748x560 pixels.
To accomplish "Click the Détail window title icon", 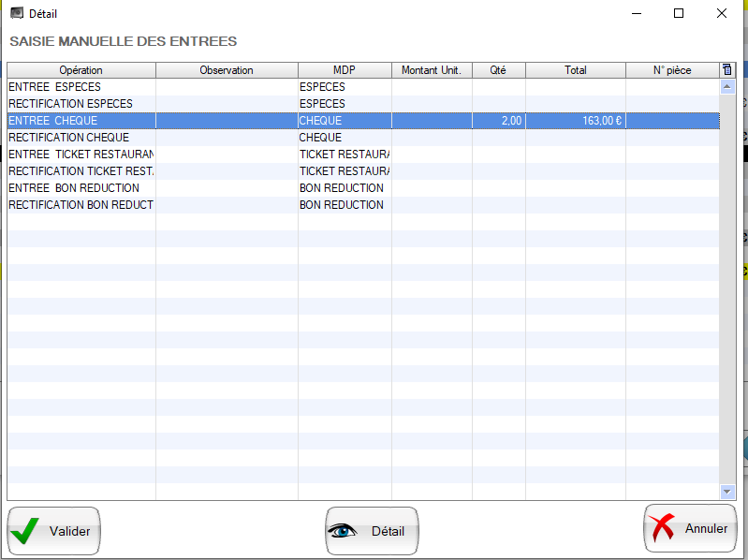I will [16, 14].
